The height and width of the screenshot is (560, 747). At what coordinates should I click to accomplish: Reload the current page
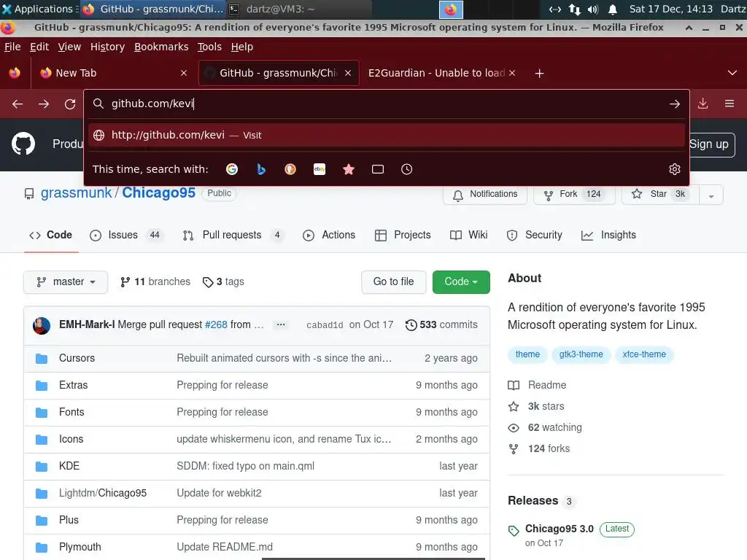pyautogui.click(x=70, y=104)
